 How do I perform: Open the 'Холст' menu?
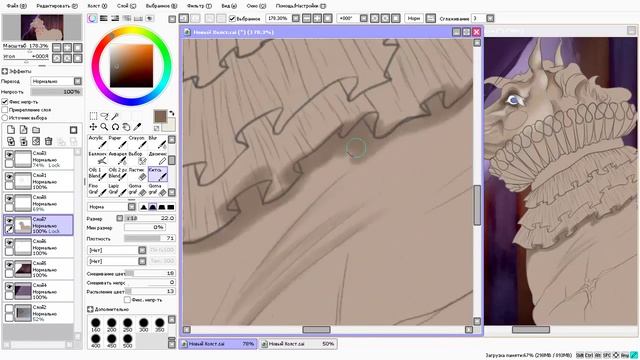click(97, 6)
